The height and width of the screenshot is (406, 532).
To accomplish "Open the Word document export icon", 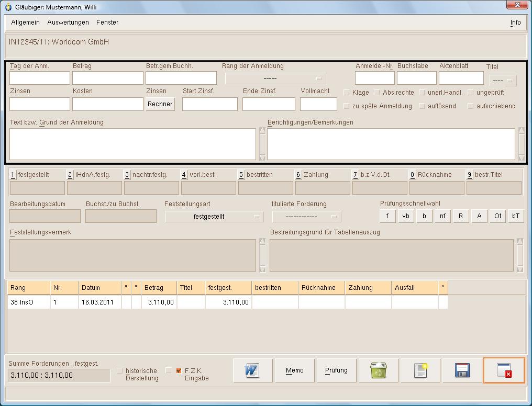I will 252,370.
